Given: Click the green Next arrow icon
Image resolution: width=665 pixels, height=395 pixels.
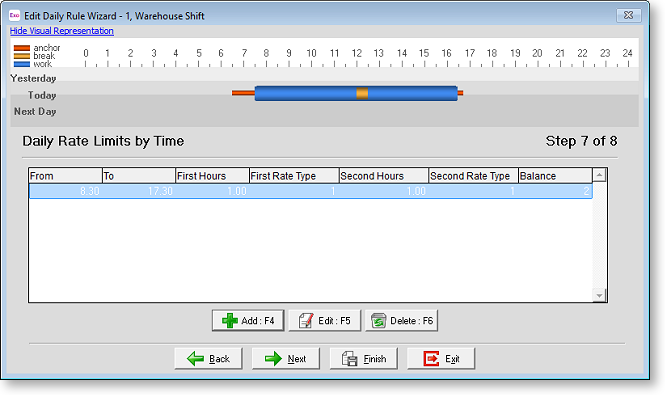Looking at the screenshot, I should click(x=273, y=359).
